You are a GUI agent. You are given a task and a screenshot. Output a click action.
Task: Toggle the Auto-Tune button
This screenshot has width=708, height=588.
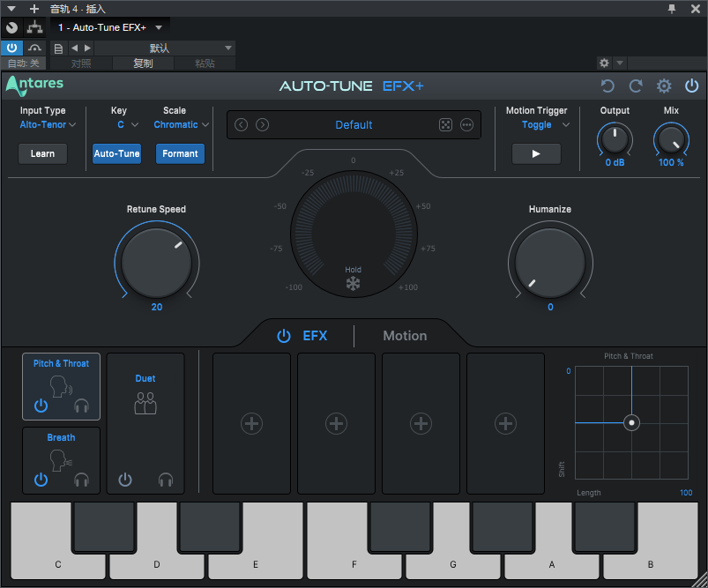[117, 153]
